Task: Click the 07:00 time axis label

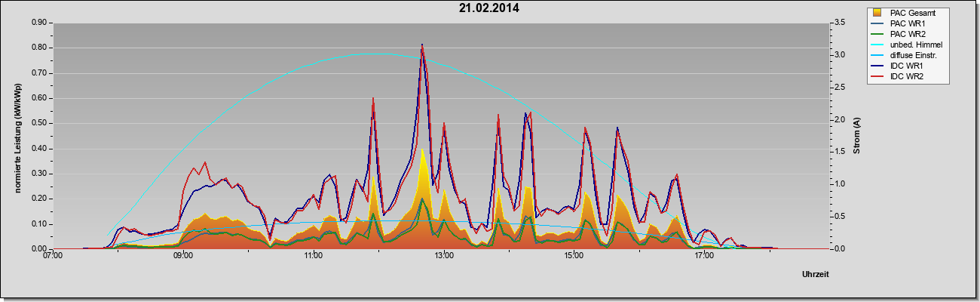Action: pos(54,257)
